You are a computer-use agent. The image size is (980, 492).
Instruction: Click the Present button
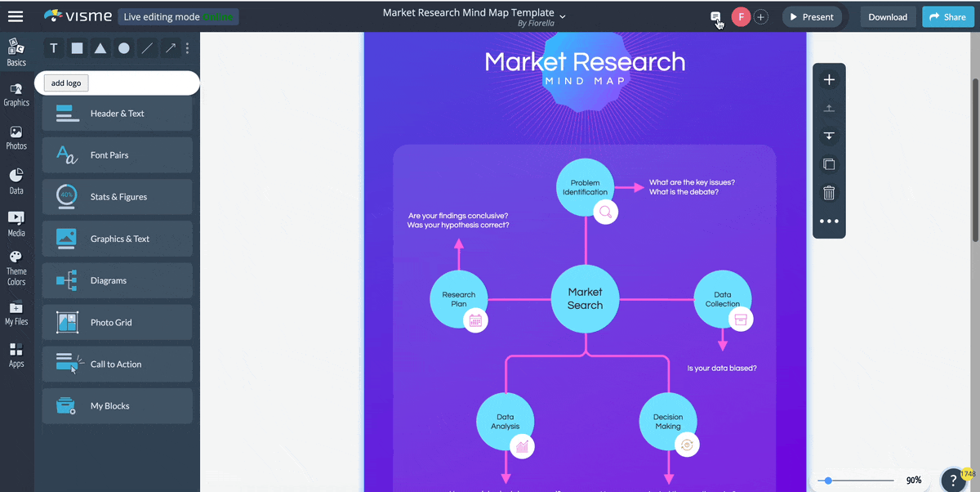coord(812,17)
